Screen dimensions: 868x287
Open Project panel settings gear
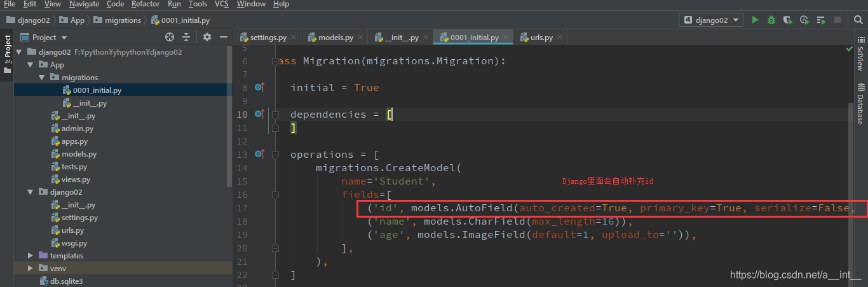click(207, 38)
